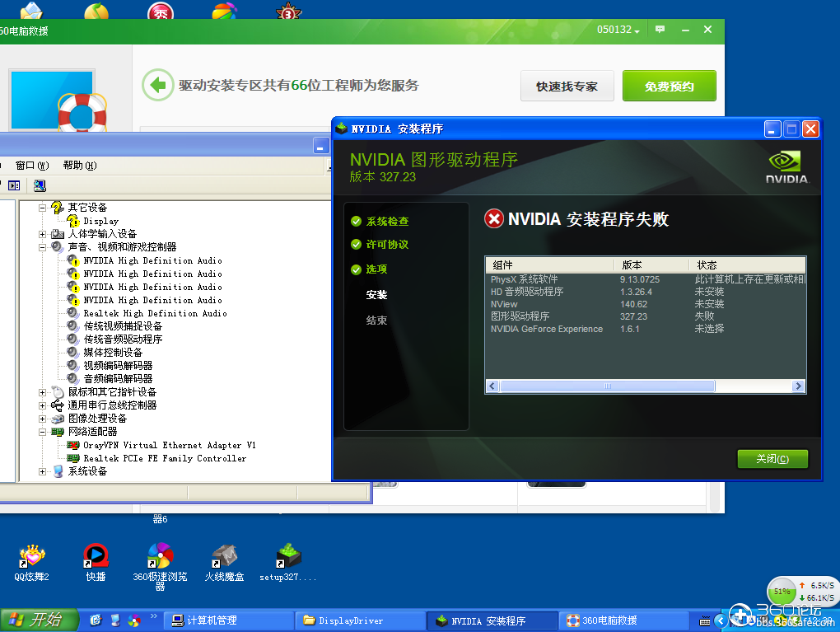
Task: Collapse the 声音、视频和游戏控制器 node
Action: 42,247
